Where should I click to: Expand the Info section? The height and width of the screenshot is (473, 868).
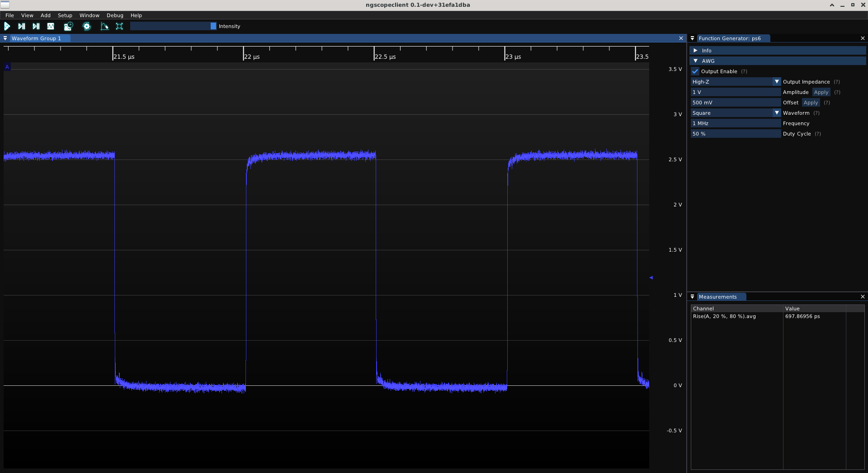pos(778,51)
